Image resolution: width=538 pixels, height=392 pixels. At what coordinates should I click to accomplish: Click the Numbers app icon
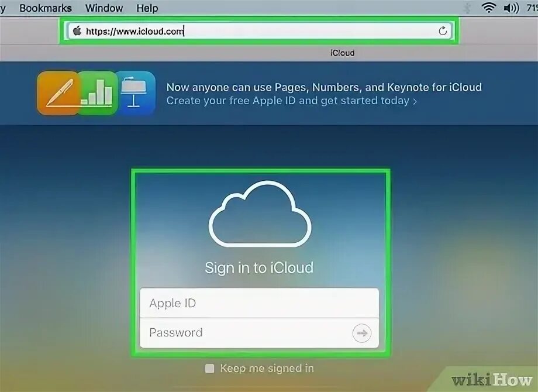(x=98, y=93)
